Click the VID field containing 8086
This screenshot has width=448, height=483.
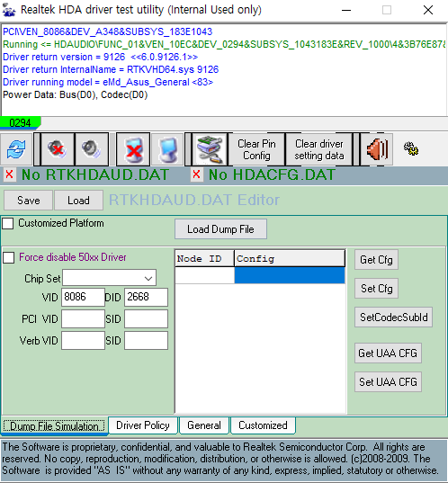tap(83, 297)
